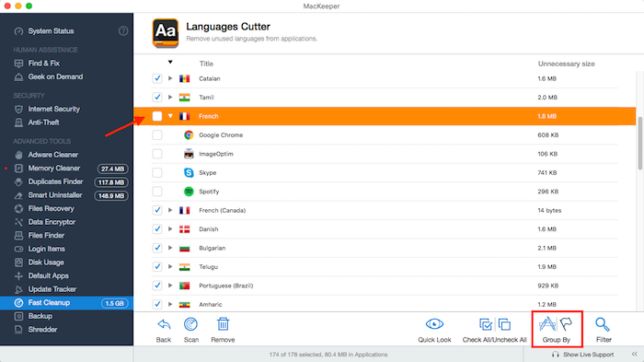This screenshot has height=362, width=644.
Task: Expand the French (Canada) row
Action: pyautogui.click(x=170, y=210)
